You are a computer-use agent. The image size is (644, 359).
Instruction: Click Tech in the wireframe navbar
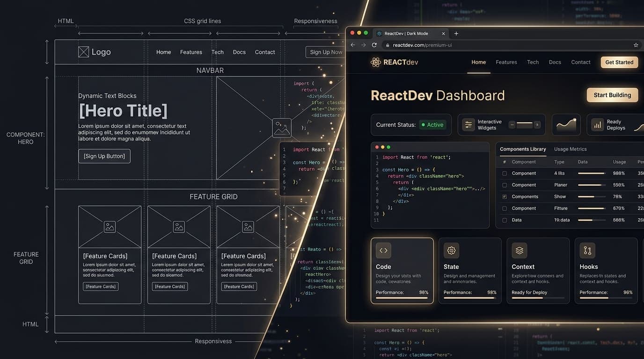[217, 52]
